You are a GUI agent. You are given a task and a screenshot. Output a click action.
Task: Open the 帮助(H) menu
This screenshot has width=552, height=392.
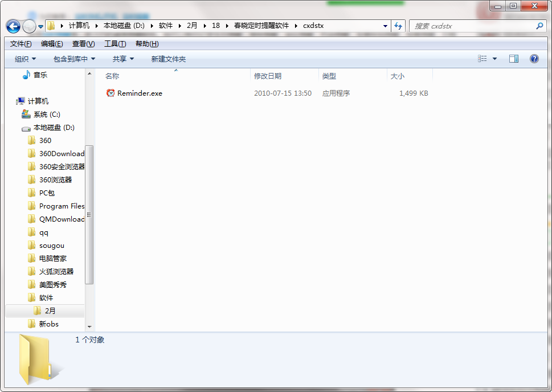[147, 44]
